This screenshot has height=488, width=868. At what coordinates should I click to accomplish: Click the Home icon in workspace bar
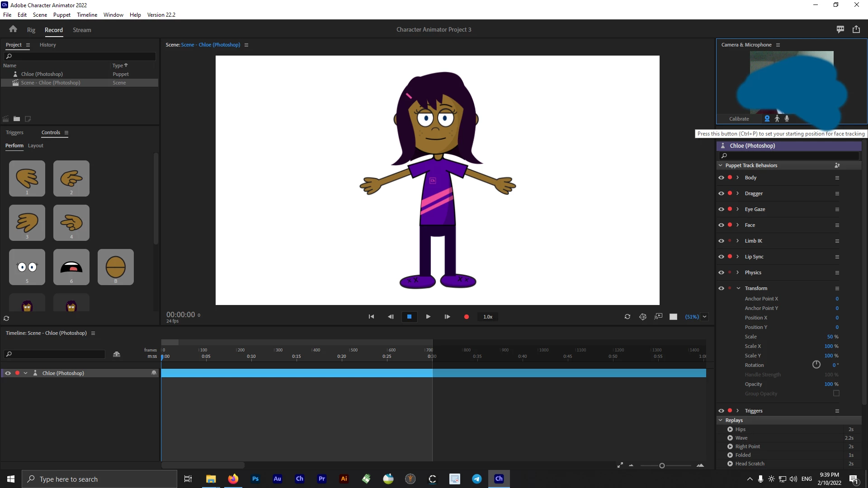point(13,29)
